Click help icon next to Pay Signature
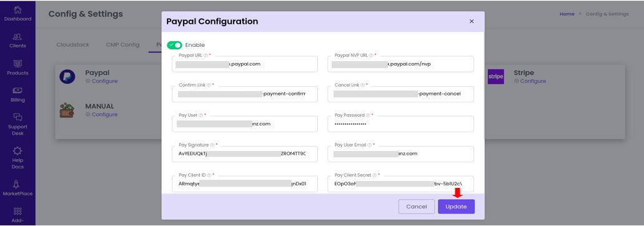644x226 pixels. 212,145
